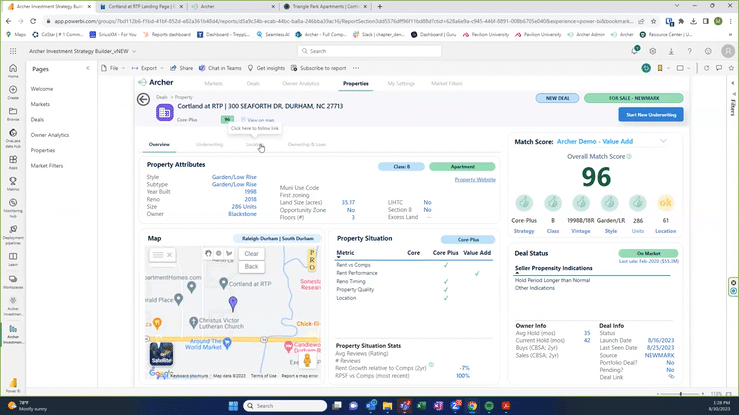Click the map Back button
Image resolution: width=739 pixels, height=415 pixels.
251,267
